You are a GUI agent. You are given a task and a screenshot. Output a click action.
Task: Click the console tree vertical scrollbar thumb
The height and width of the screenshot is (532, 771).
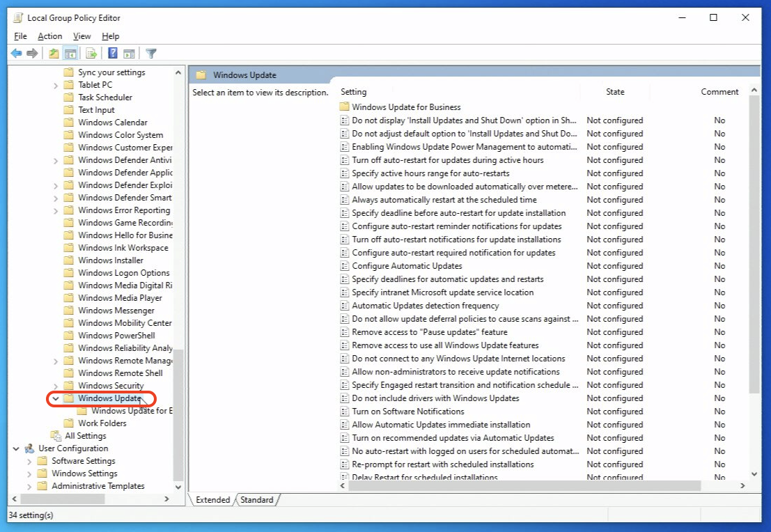178,415
